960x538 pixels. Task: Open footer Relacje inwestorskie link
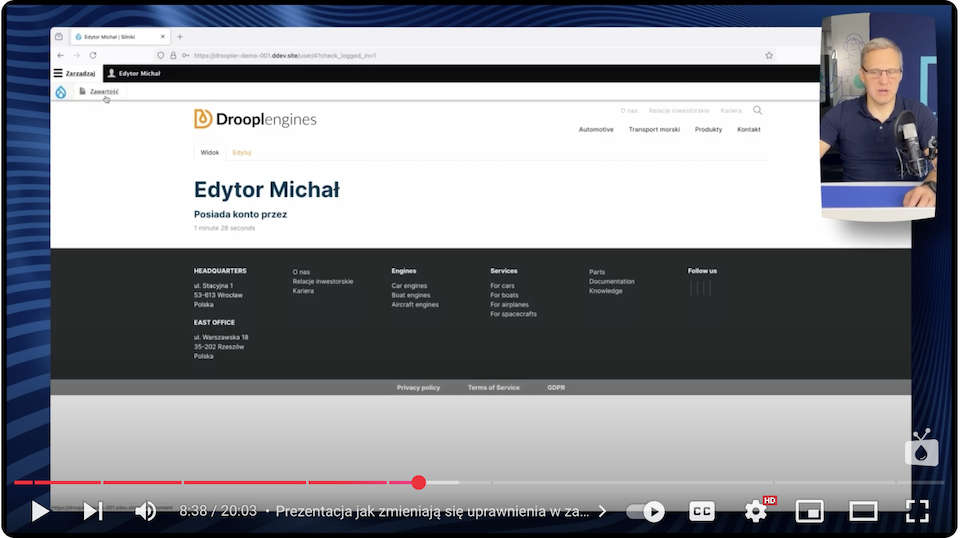coord(323,282)
